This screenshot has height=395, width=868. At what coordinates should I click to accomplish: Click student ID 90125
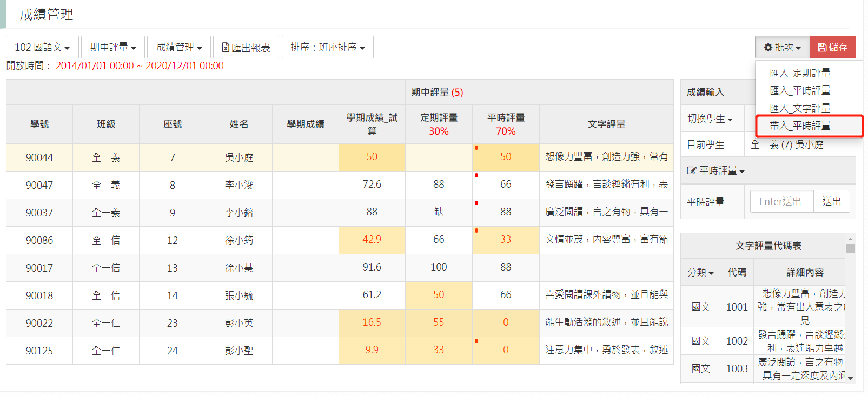[x=39, y=351]
